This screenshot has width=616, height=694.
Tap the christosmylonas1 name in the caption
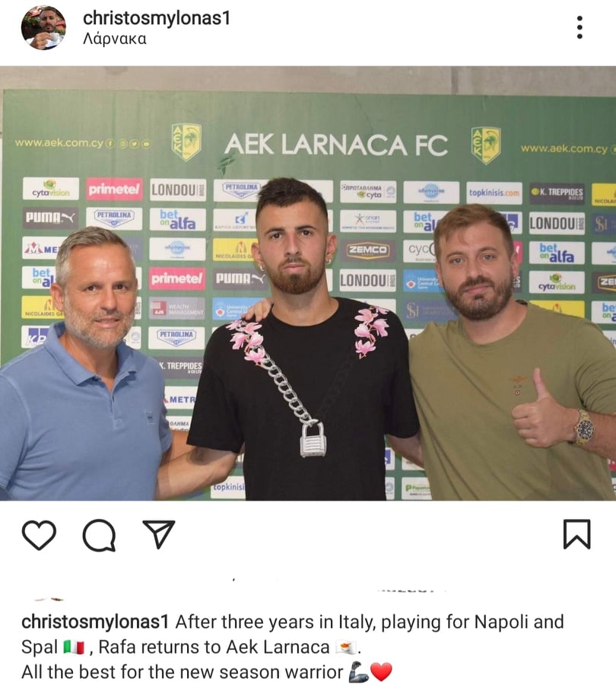tap(95, 622)
